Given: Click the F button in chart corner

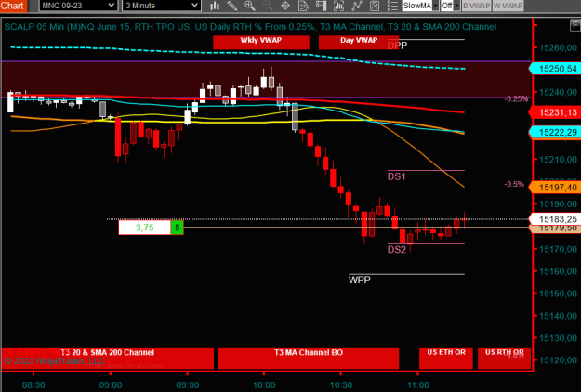Looking at the screenshot, I should (575, 25).
